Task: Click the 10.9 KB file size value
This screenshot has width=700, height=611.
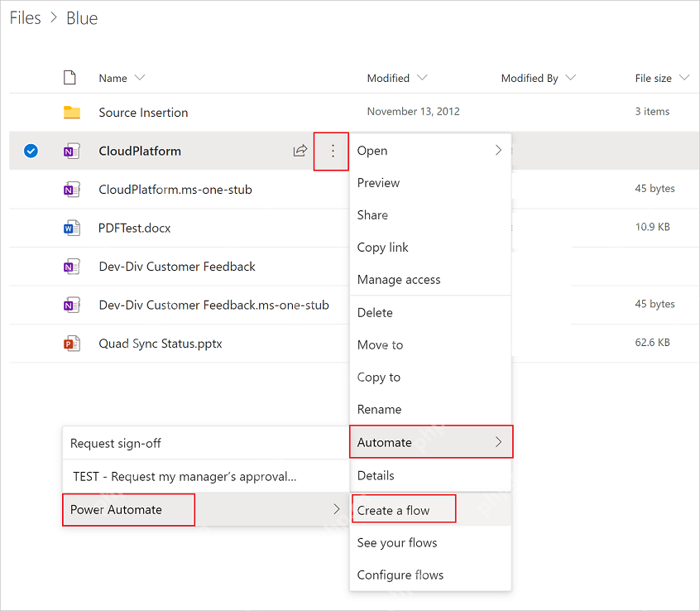Action: [x=652, y=227]
